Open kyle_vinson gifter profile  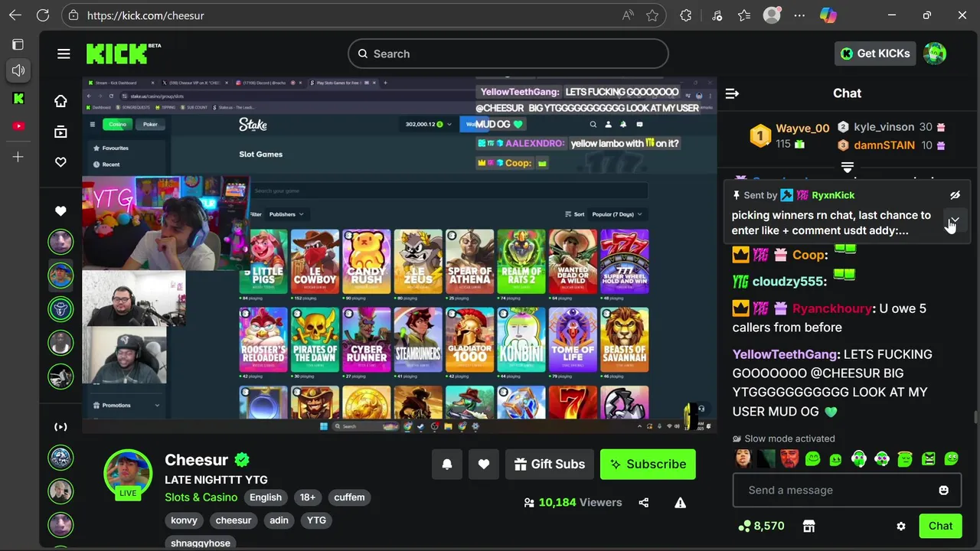[x=884, y=127]
